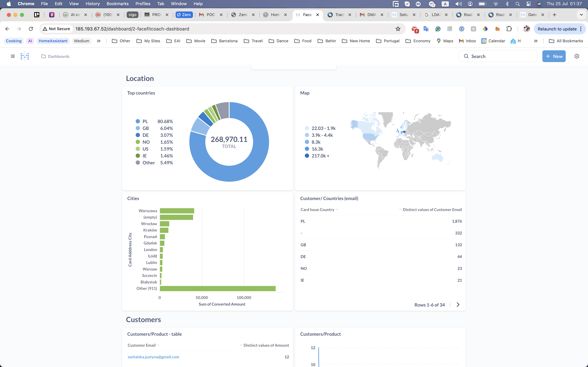Image resolution: width=588 pixels, height=367 pixels.
Task: Toggle the PL legend item in the pie chart
Action: 145,121
